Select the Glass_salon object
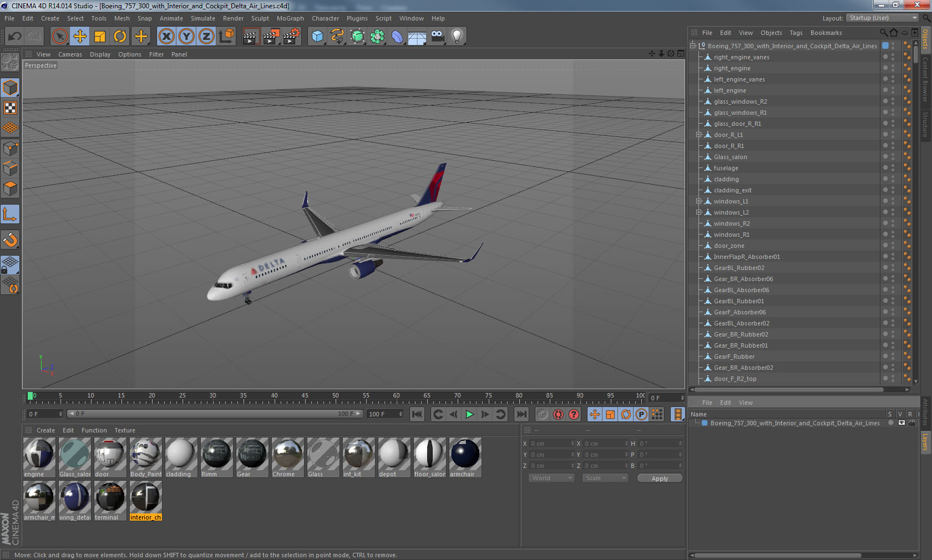This screenshot has width=932, height=560. coord(730,157)
